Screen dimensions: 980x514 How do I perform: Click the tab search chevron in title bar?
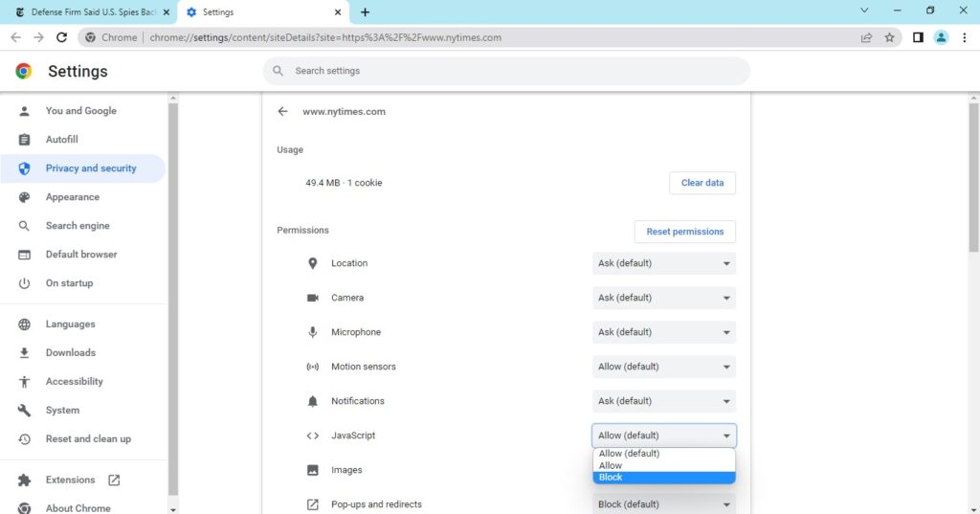click(864, 11)
